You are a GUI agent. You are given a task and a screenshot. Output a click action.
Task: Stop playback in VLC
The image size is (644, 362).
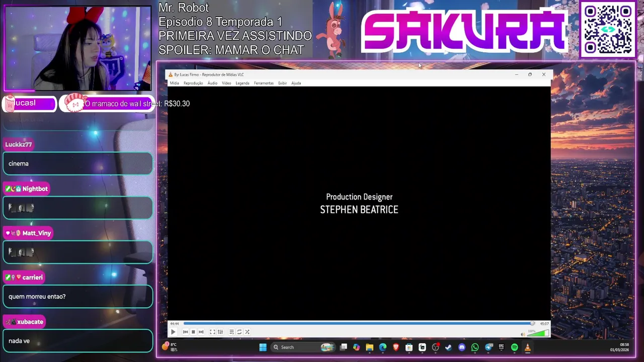(193, 332)
